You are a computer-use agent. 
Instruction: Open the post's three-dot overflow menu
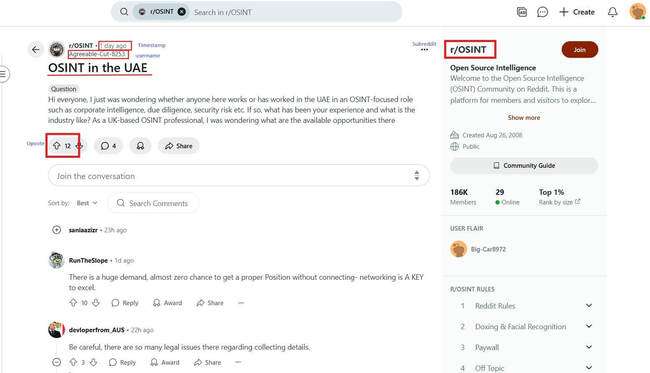click(424, 50)
